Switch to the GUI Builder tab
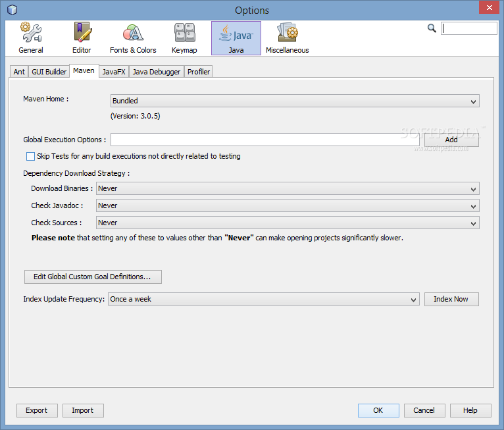The width and height of the screenshot is (504, 430). (x=49, y=72)
